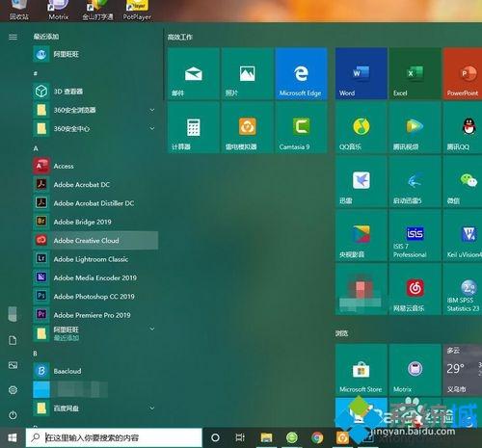Click the Windows Start button

click(13, 437)
